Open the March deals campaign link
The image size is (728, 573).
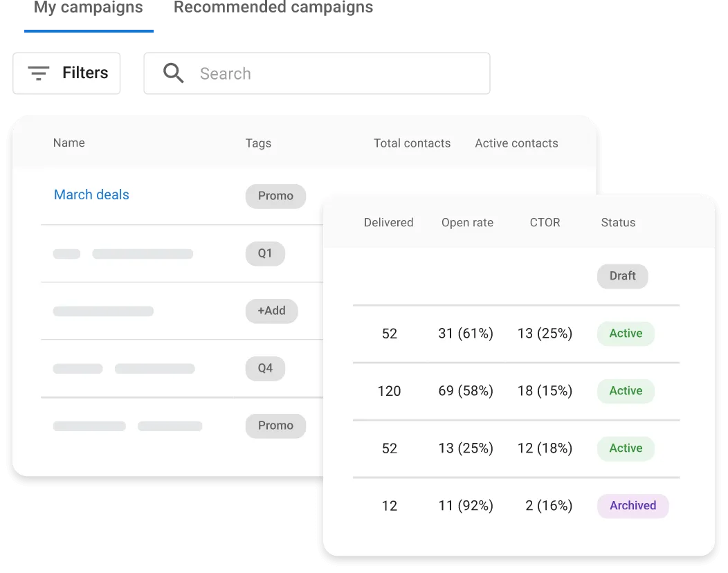coord(91,194)
